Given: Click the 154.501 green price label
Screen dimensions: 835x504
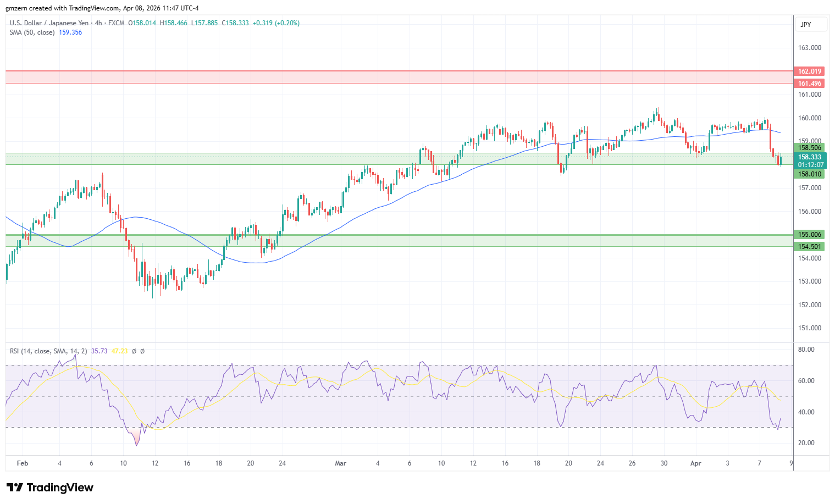Looking at the screenshot, I should coord(810,247).
